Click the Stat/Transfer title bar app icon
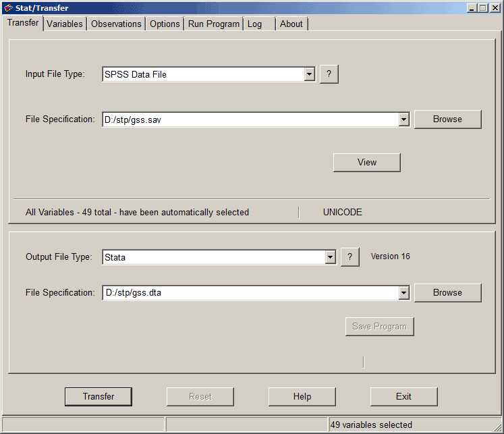The height and width of the screenshot is (434, 504). click(x=8, y=8)
